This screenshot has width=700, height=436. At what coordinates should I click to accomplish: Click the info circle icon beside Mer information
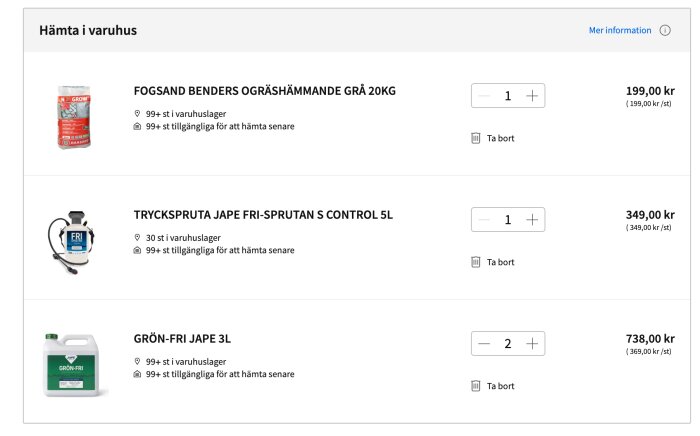click(x=665, y=30)
